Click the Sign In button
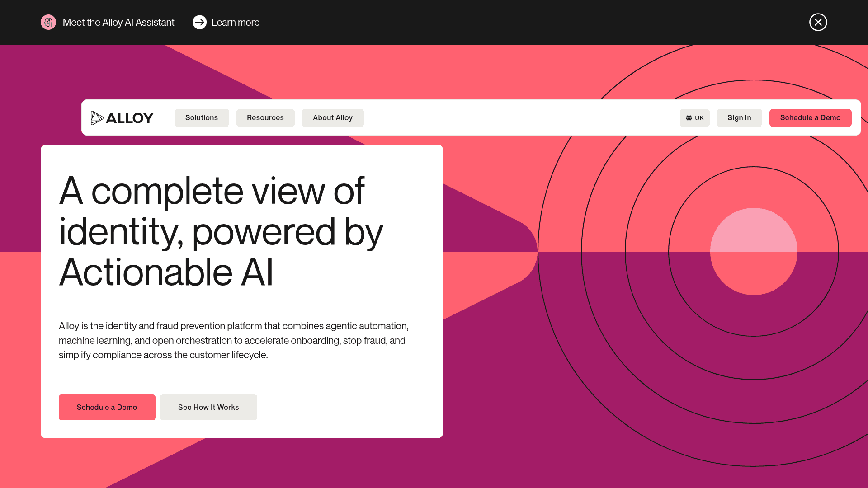This screenshot has width=868, height=488. 740,118
